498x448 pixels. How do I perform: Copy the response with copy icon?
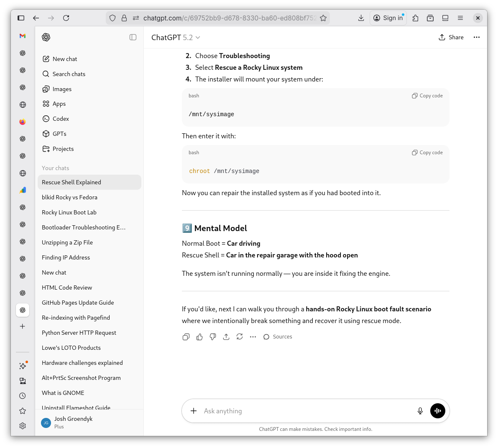tap(186, 337)
